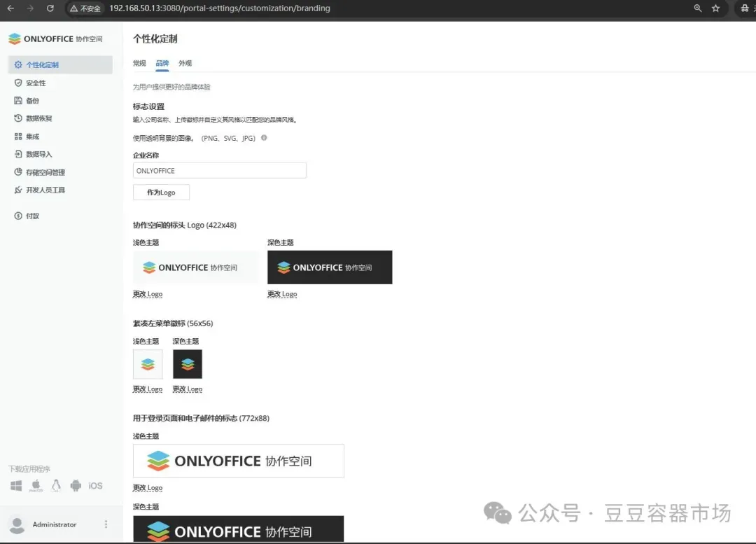
Task: Click the import icon for 数据导入
Action: click(18, 154)
